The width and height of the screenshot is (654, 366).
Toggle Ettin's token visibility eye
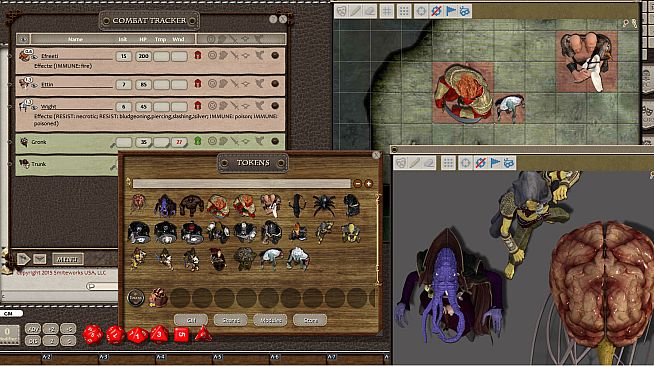(x=35, y=85)
